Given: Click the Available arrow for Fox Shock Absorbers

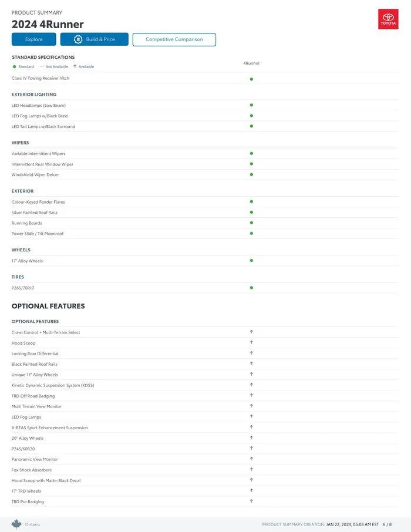Looking at the screenshot, I should (x=251, y=469).
